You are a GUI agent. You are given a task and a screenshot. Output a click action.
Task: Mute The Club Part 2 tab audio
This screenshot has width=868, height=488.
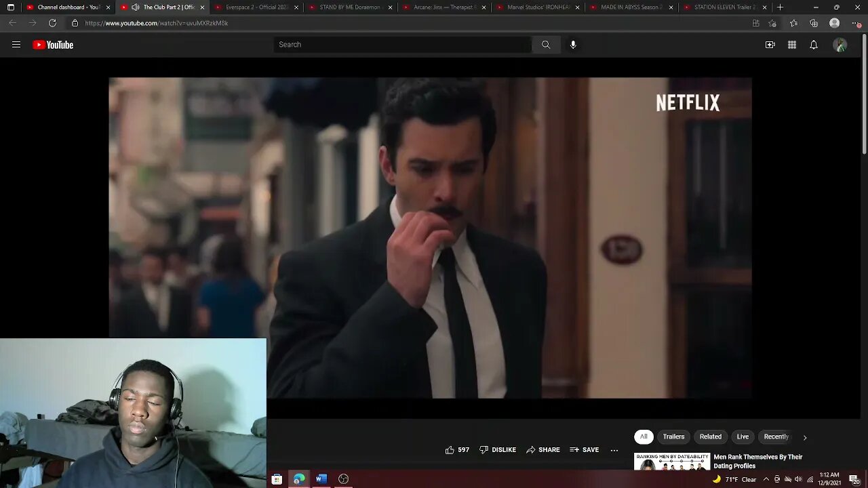tap(136, 7)
